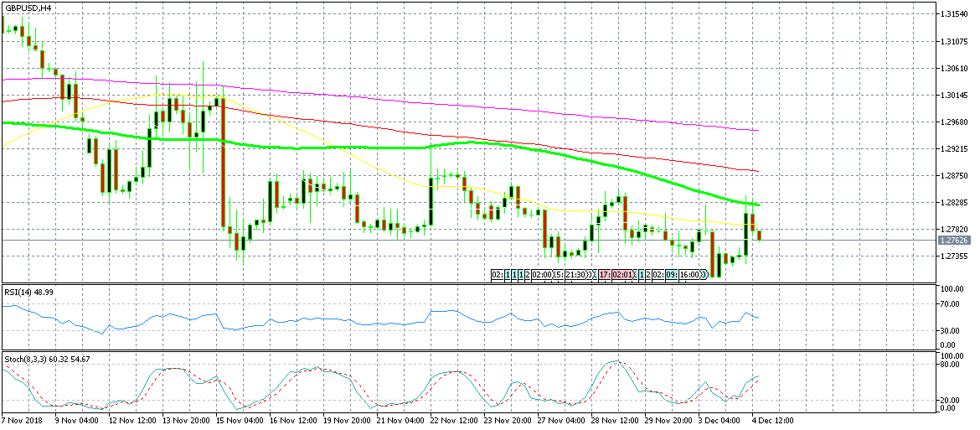Viewport: 980px width, 430px height.
Task: Click price level 1.30610 on axis
Action: click(x=954, y=68)
